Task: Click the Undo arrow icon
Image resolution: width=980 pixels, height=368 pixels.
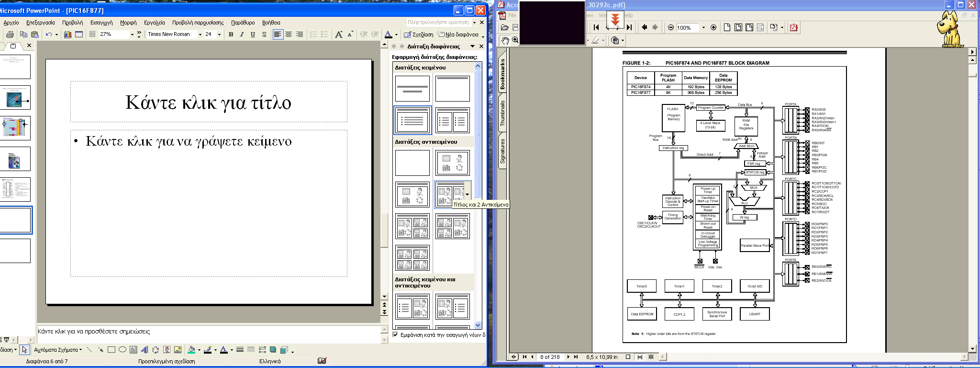Action: (49, 34)
